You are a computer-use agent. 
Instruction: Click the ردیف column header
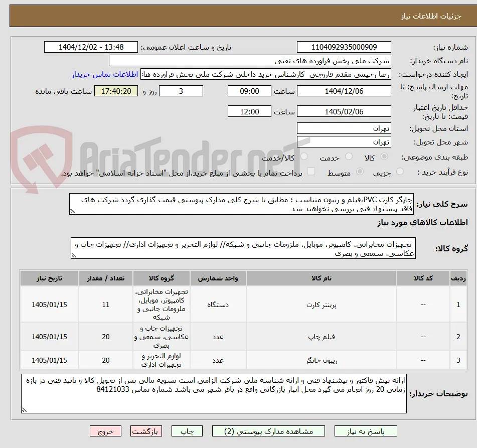[458, 278]
